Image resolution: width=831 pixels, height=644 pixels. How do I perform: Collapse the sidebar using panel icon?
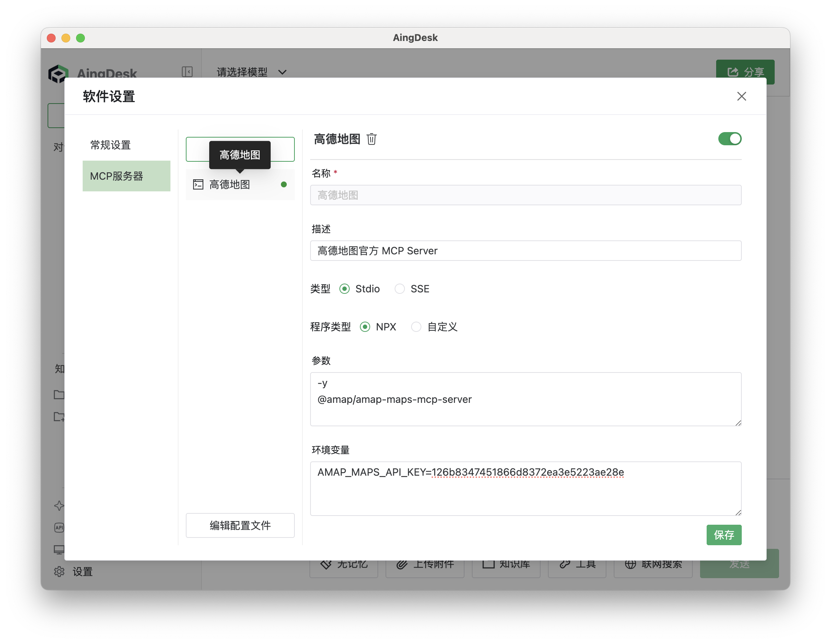[187, 72]
